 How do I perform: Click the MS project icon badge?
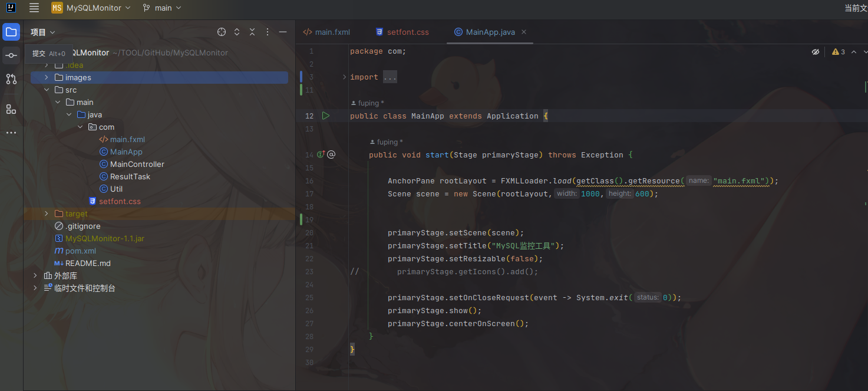point(57,8)
